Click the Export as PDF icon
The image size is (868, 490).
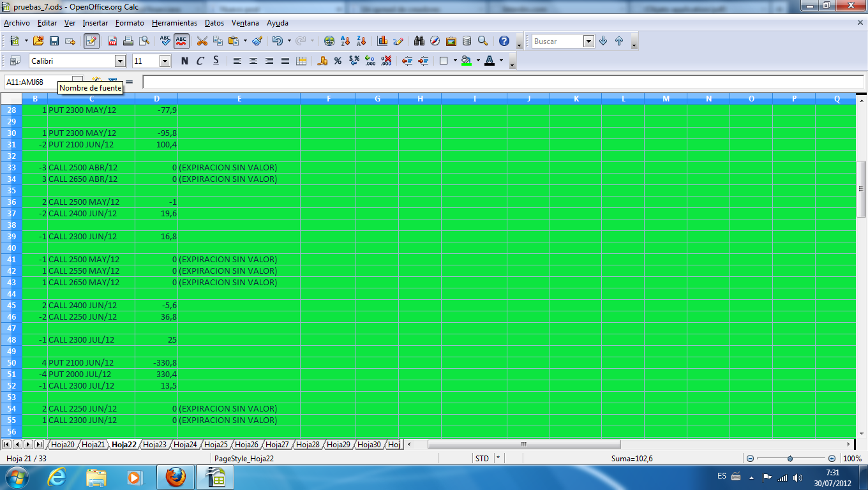click(x=112, y=41)
